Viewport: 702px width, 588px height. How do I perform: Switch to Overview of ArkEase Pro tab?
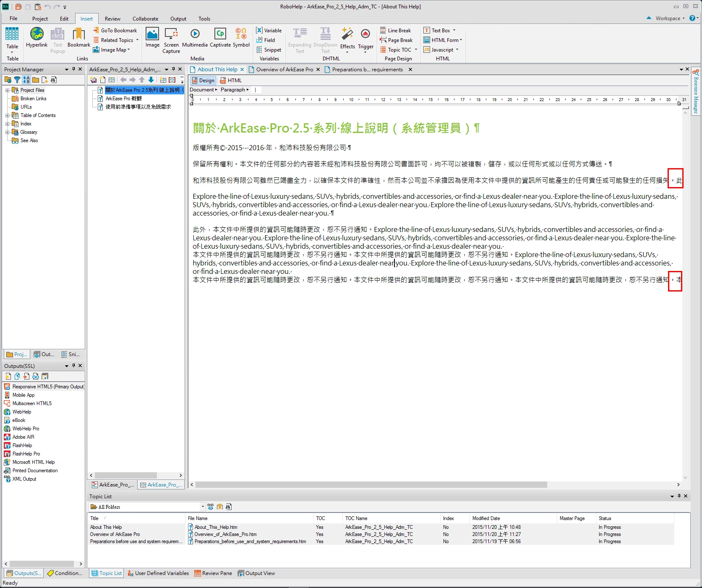pyautogui.click(x=284, y=69)
